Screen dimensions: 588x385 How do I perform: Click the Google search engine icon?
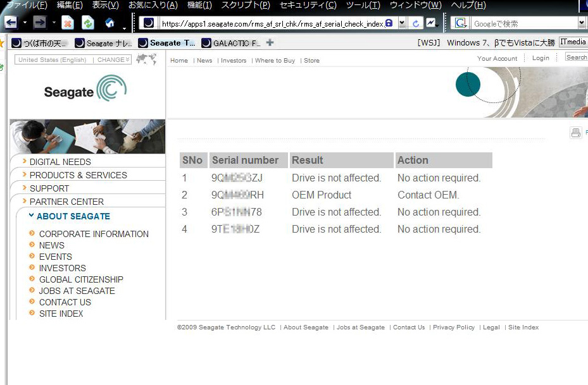click(460, 23)
